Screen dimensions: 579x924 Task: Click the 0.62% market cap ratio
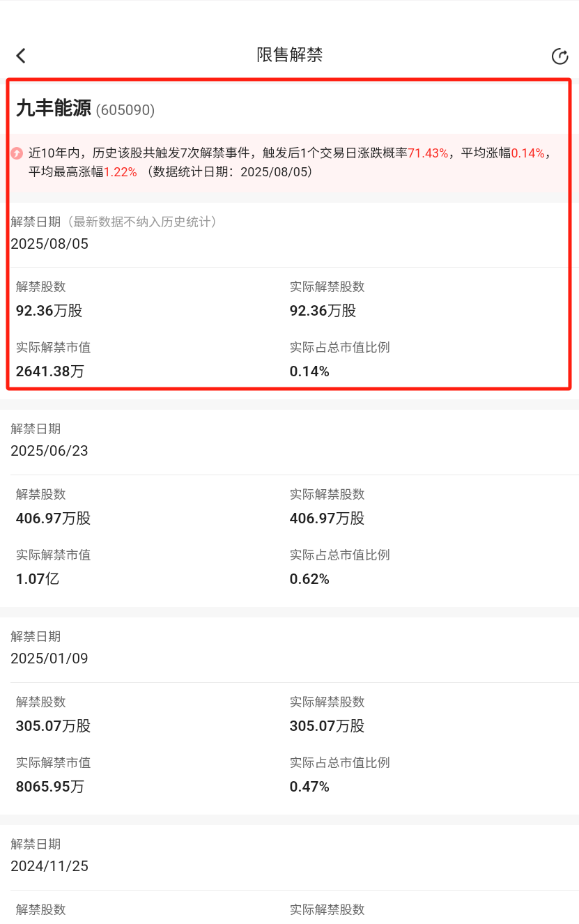coord(309,579)
